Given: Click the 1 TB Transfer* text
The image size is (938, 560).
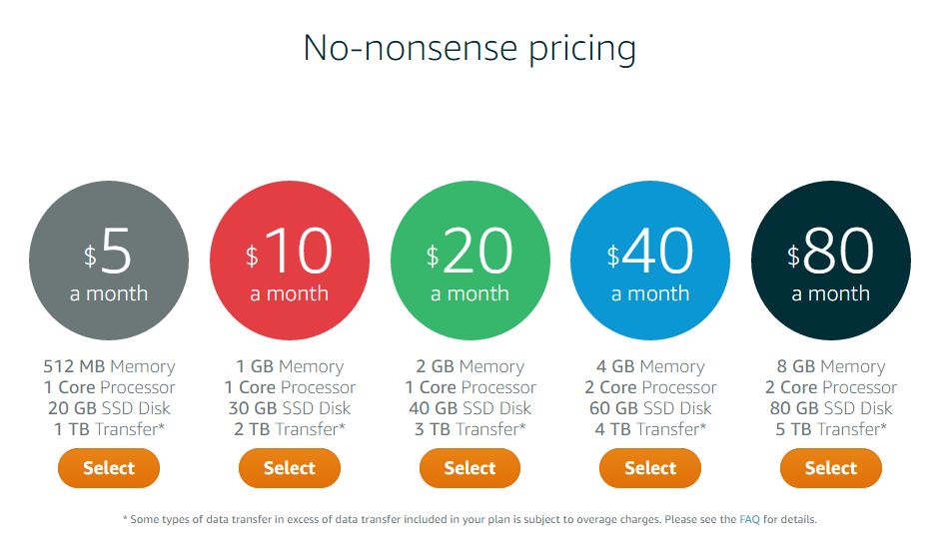Looking at the screenshot, I should pos(109,429).
